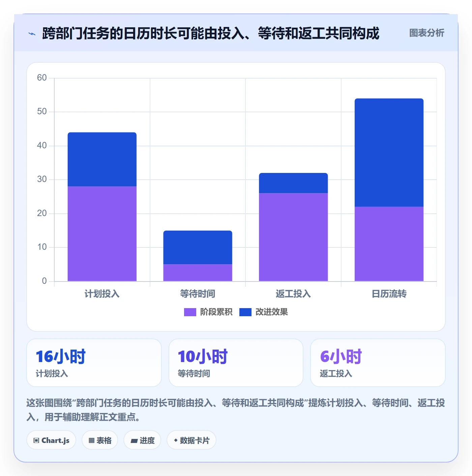The width and height of the screenshot is (472, 476).
Task: Click the 返工投入 caption under 6小时
Action: [x=336, y=374]
